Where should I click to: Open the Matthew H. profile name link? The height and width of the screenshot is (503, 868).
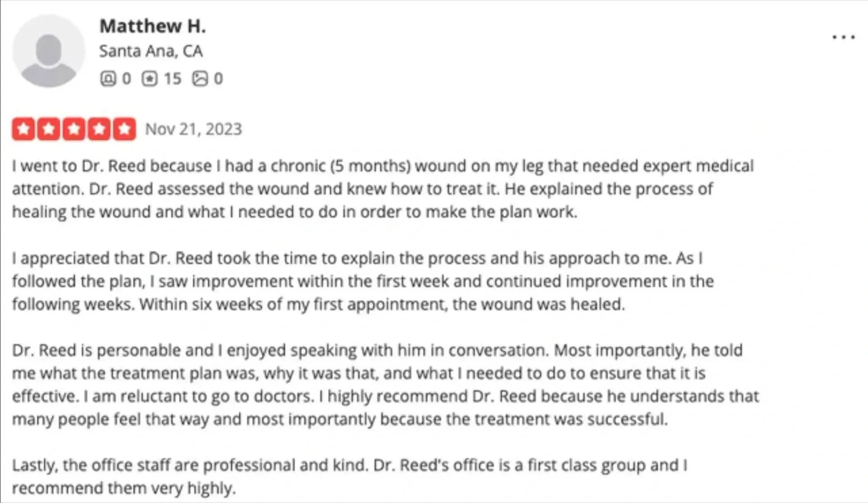tap(152, 26)
